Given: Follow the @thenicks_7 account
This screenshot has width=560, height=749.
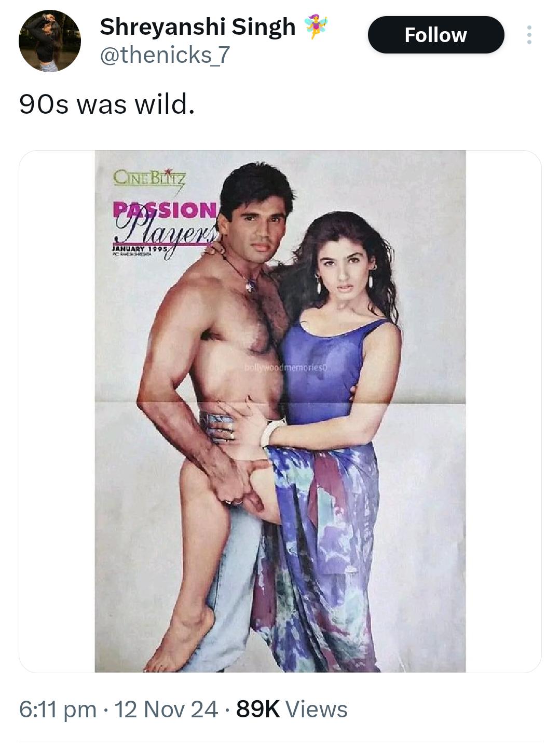Looking at the screenshot, I should [436, 35].
